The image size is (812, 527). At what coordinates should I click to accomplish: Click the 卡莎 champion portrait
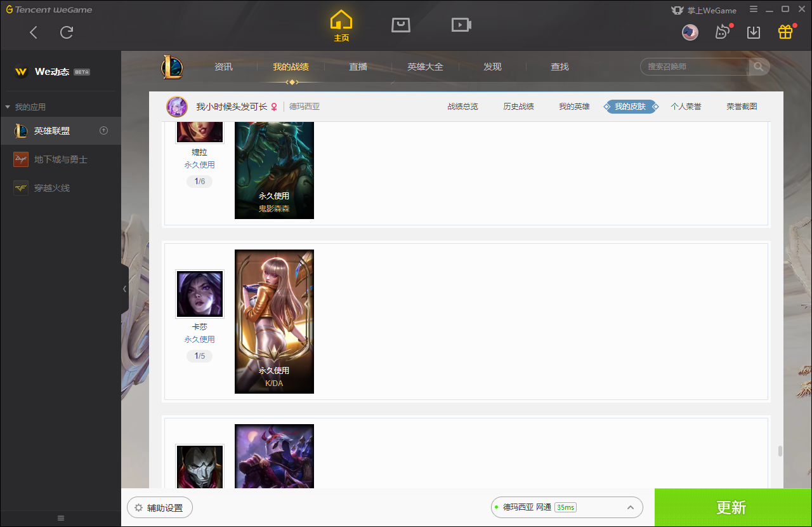point(200,294)
